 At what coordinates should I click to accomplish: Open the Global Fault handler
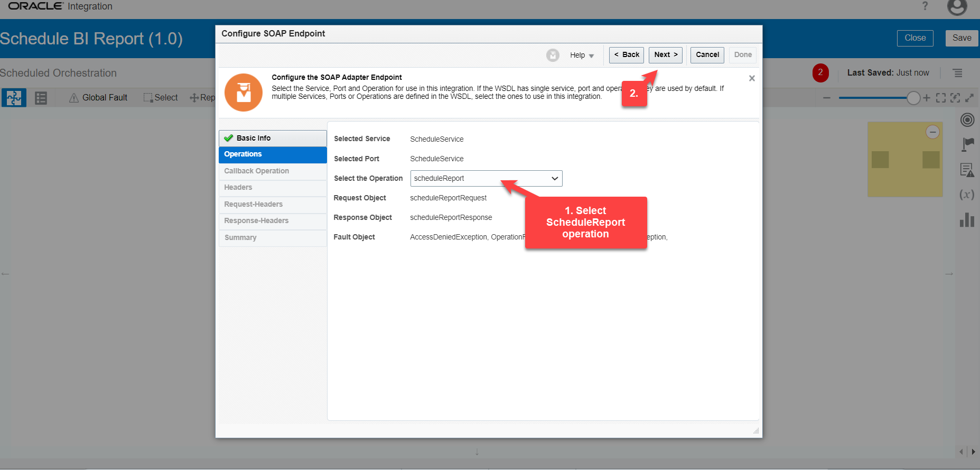[98, 98]
